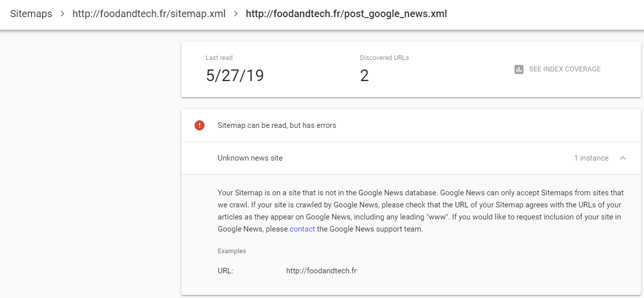Click the index coverage bar chart icon

point(519,69)
